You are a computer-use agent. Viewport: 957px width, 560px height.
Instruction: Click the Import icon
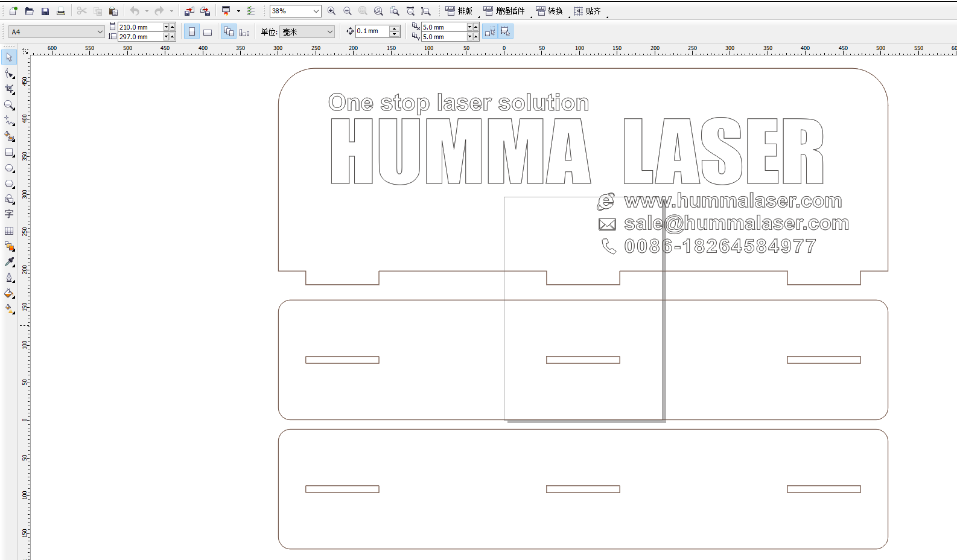pos(189,11)
